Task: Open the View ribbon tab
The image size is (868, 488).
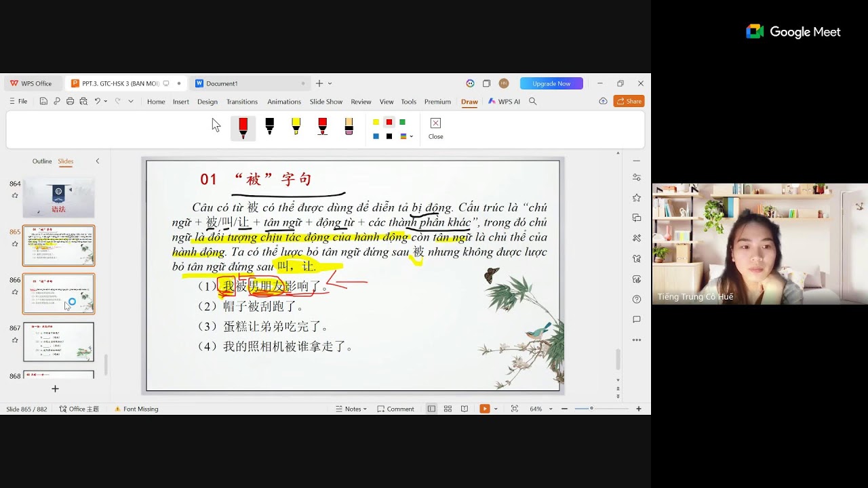Action: [x=387, y=102]
